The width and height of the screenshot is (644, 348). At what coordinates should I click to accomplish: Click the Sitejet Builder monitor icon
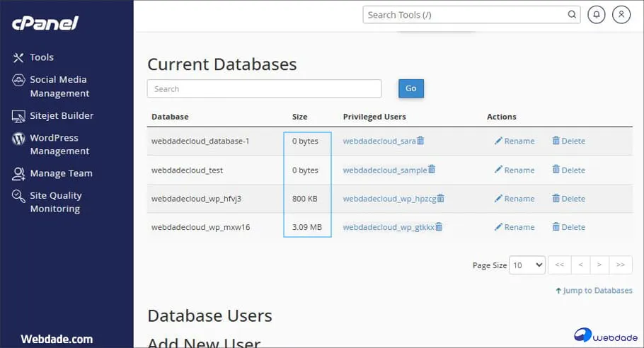click(18, 117)
